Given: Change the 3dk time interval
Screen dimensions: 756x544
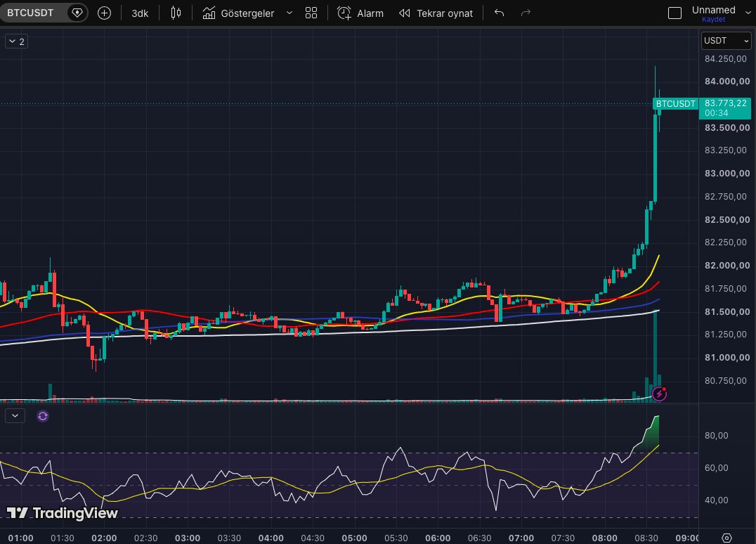Looking at the screenshot, I should click(140, 13).
